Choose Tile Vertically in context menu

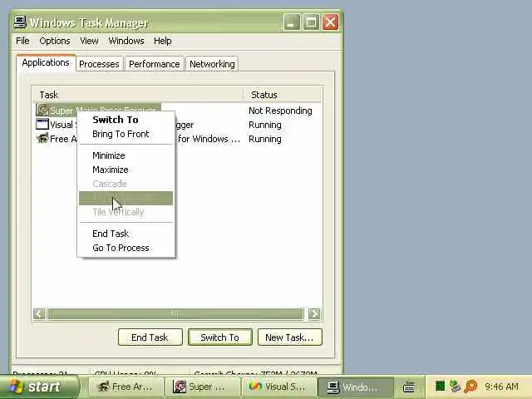(126, 213)
